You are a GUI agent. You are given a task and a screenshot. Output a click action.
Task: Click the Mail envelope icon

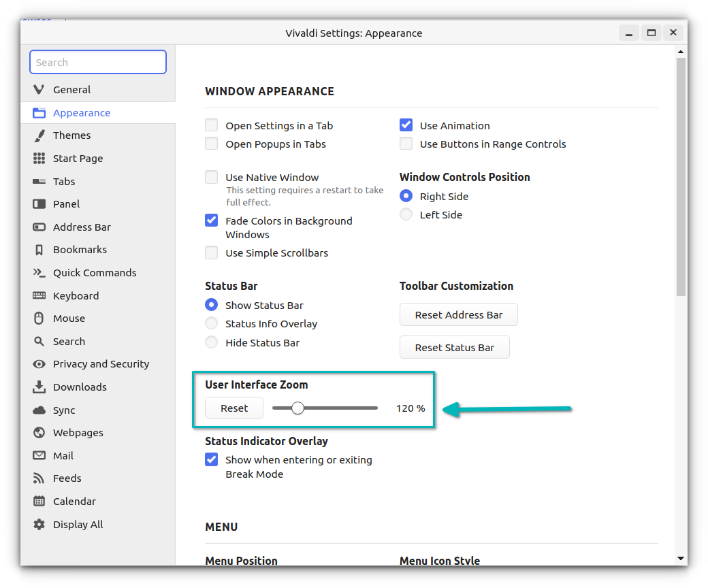(x=39, y=455)
